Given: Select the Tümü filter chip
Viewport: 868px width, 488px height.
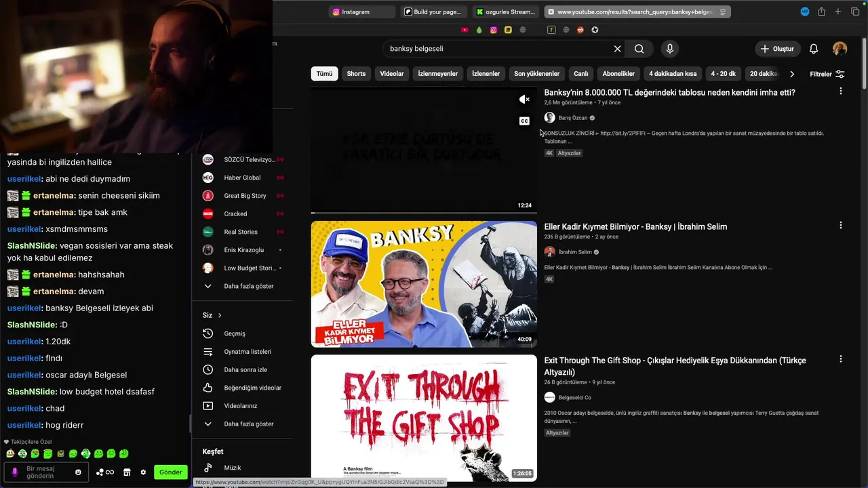Looking at the screenshot, I should tap(325, 74).
